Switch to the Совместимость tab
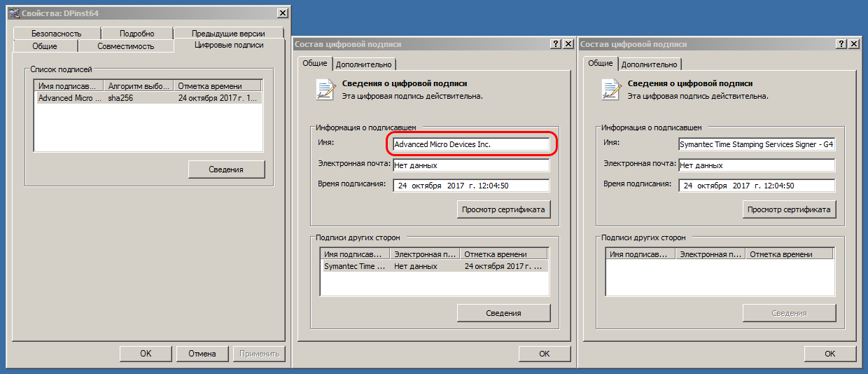 [126, 46]
